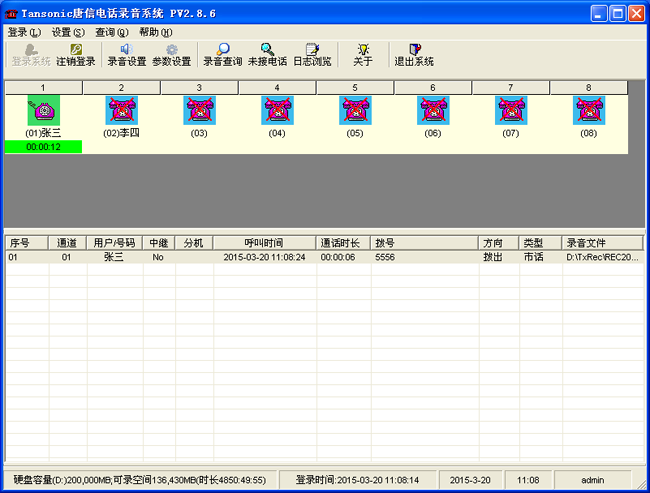Click the 关于 about icon
This screenshot has width=650, height=493.
click(x=363, y=54)
